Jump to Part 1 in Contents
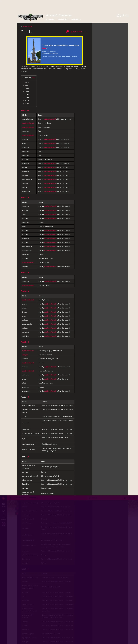 [x=27, y=83]
